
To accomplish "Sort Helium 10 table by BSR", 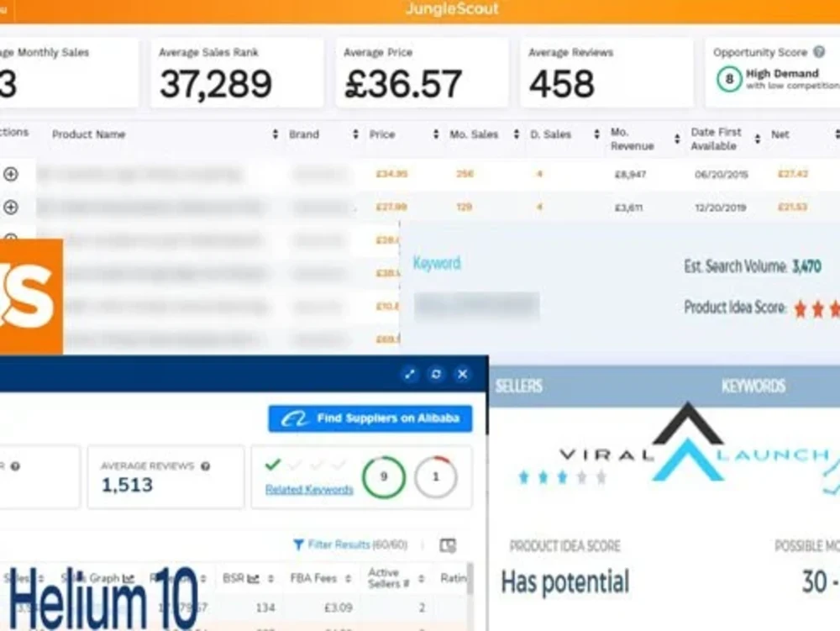I will [270, 579].
